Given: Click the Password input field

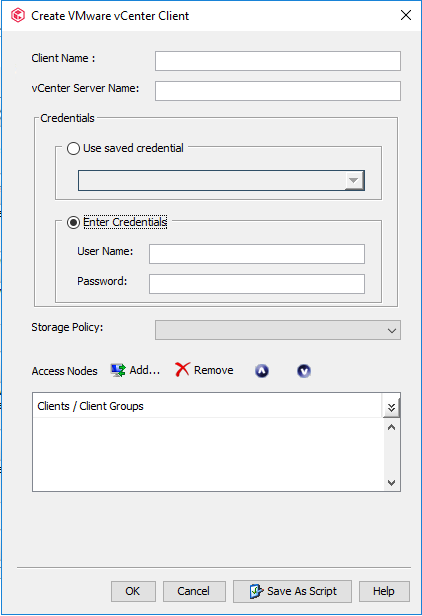Looking at the screenshot, I should pyautogui.click(x=257, y=284).
